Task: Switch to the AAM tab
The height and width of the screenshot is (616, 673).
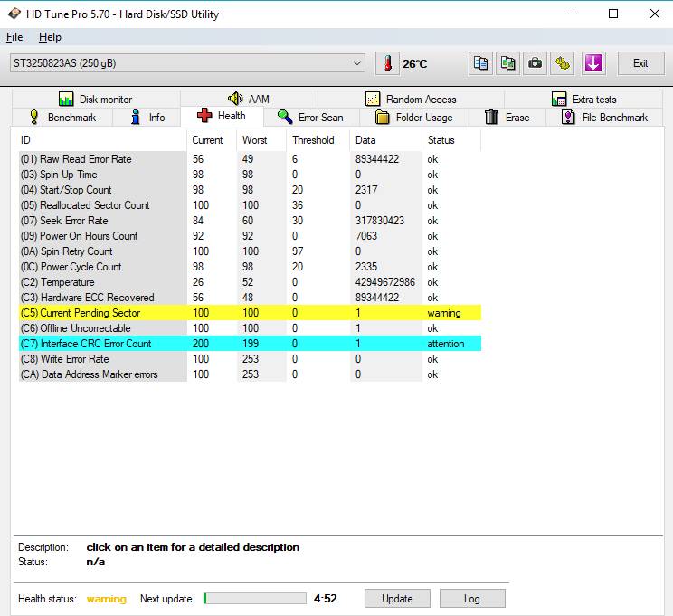Action: point(249,100)
